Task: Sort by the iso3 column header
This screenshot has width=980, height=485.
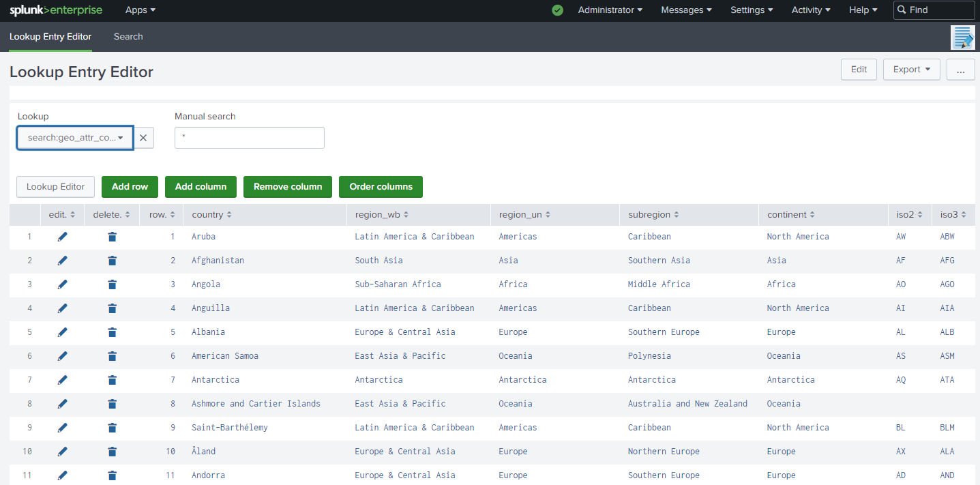Action: 953,215
